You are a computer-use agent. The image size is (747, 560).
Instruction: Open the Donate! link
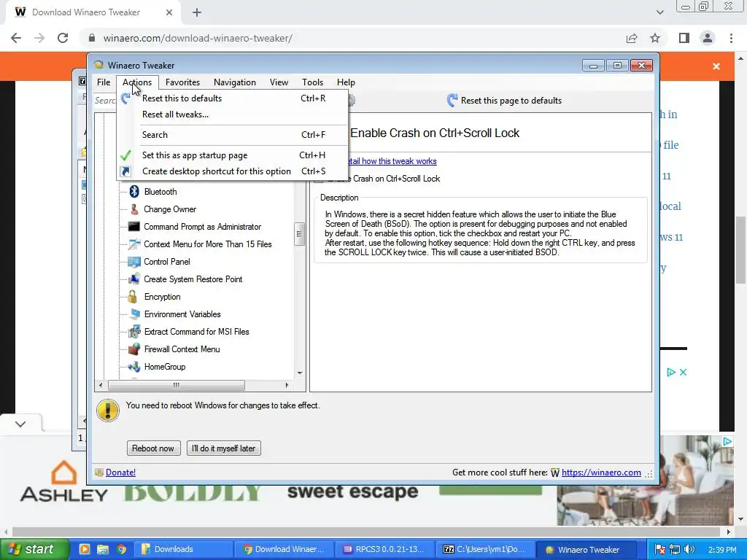[x=120, y=472]
